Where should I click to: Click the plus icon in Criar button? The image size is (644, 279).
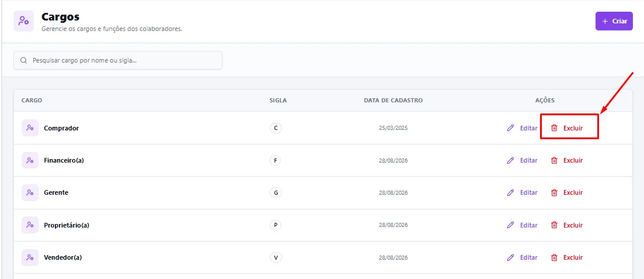tap(604, 22)
